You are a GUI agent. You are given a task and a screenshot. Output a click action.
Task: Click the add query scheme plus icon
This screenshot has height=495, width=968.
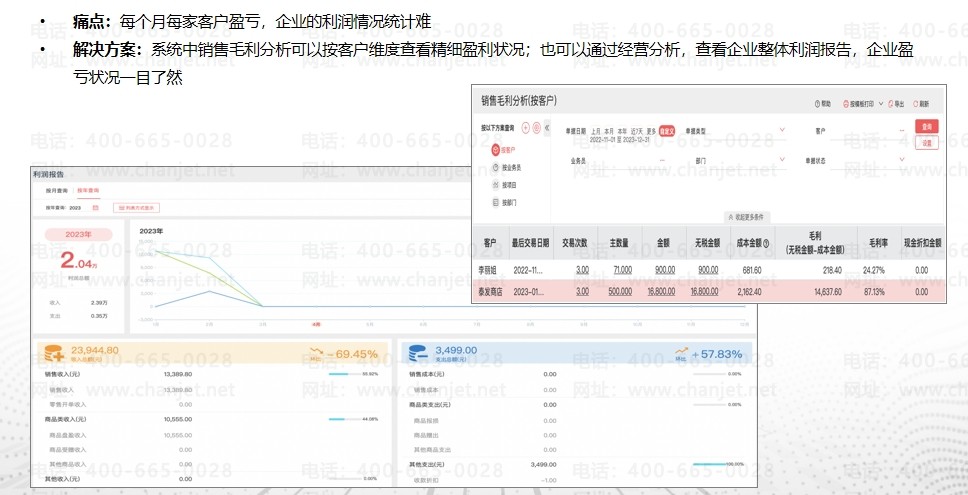(526, 128)
